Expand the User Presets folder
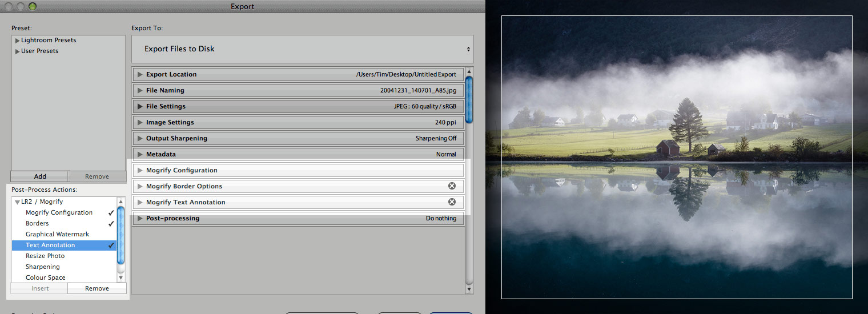Screen dimensions: 868x314 coord(18,51)
